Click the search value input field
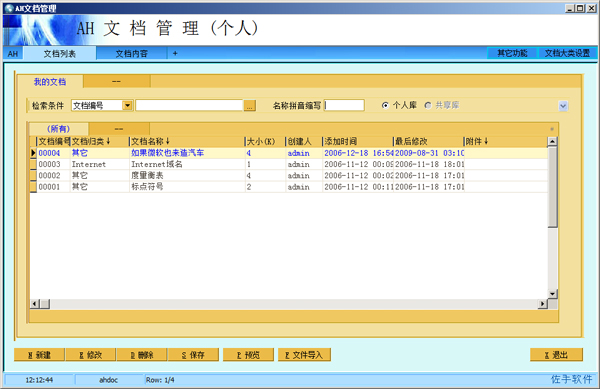This screenshot has height=389, width=600. pyautogui.click(x=189, y=106)
